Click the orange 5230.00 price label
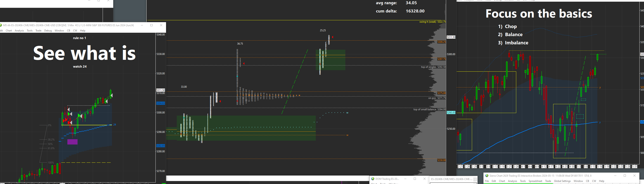The image size is (644, 184). (441, 160)
